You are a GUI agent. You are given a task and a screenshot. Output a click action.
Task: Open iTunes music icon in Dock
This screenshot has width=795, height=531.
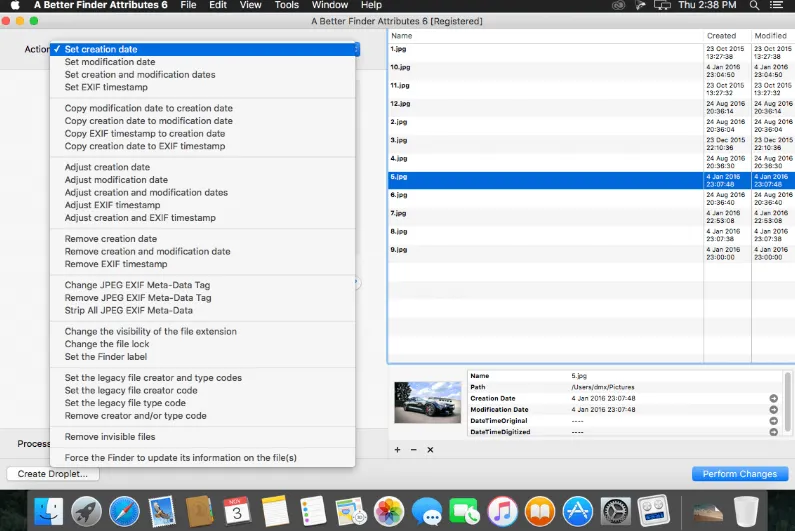502,511
